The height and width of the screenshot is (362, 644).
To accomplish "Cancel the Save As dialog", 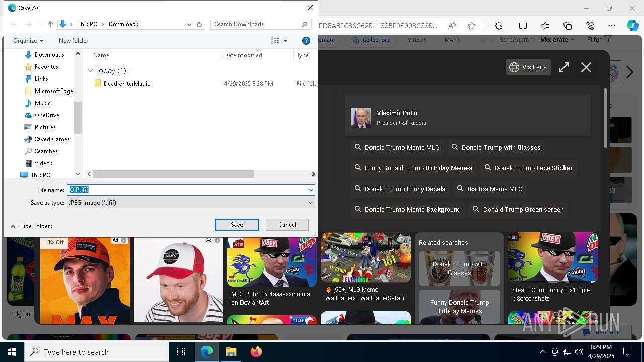I will [287, 225].
